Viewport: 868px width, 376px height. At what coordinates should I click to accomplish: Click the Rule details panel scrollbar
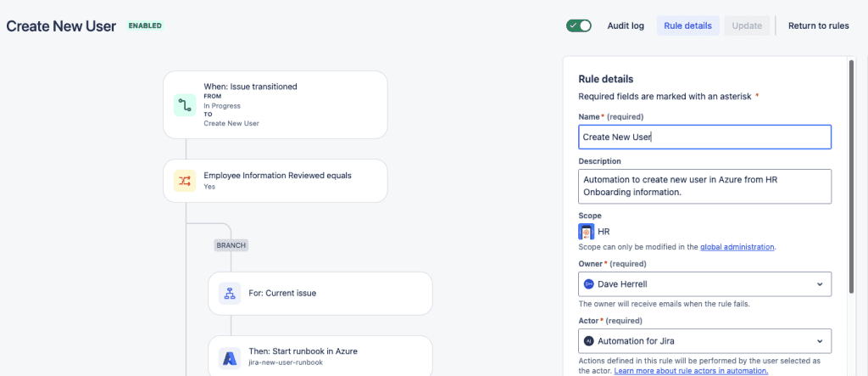pos(851,176)
